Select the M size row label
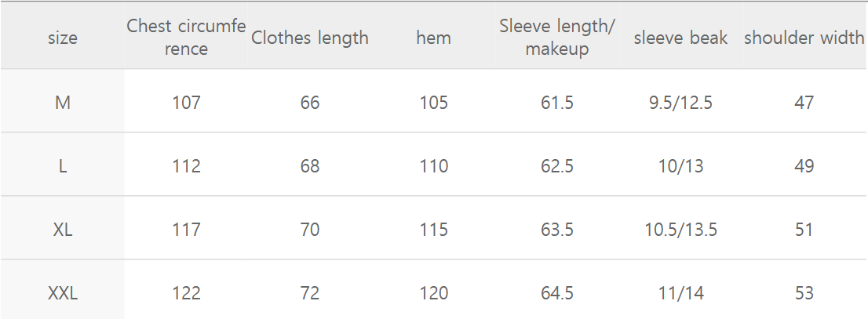 63,103
